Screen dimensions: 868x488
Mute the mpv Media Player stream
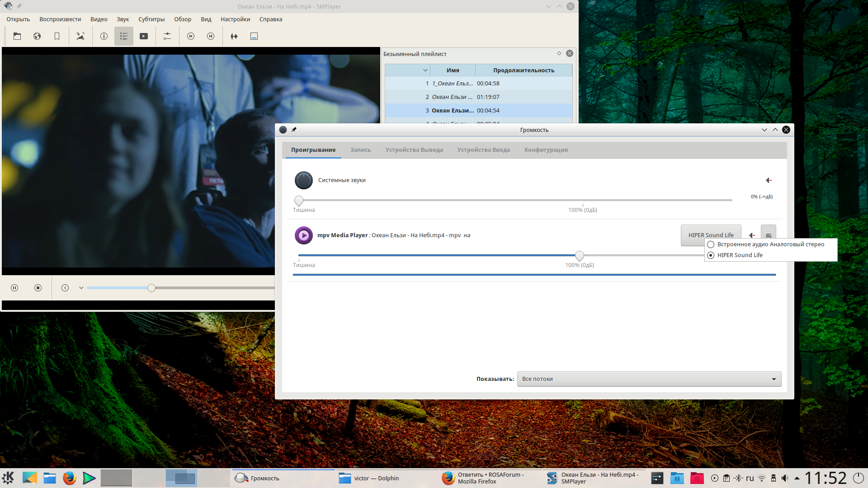click(752, 235)
